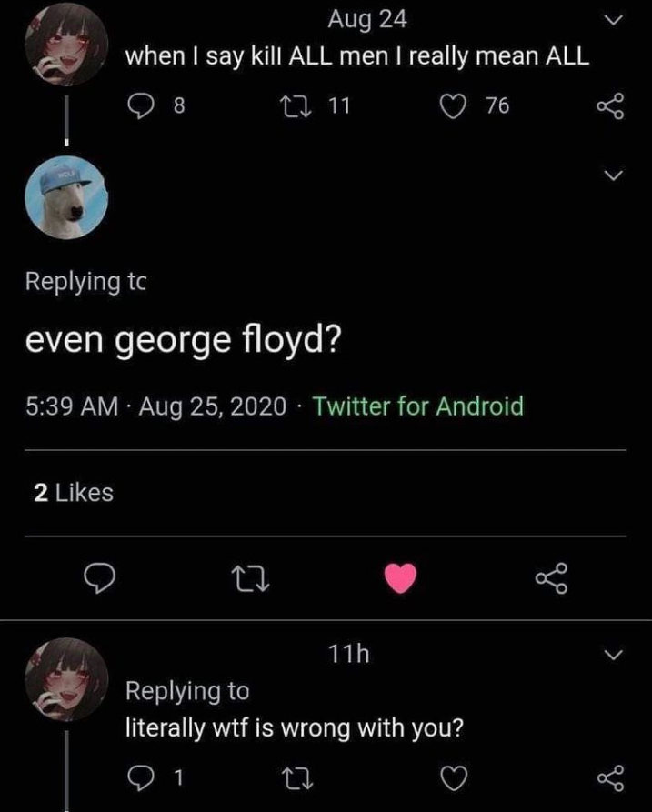The width and height of the screenshot is (652, 812).
Task: Expand options for the George Floyd tweet
Action: pyautogui.click(x=615, y=175)
